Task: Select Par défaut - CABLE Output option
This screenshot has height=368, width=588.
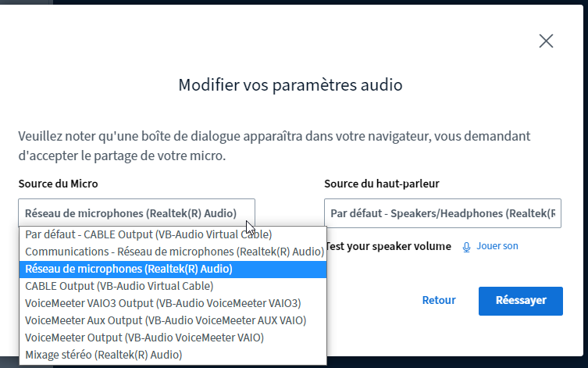Action: pos(173,234)
